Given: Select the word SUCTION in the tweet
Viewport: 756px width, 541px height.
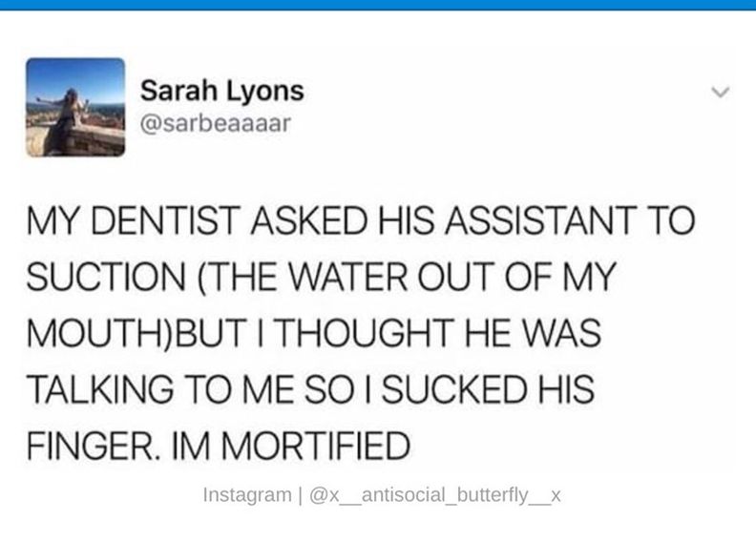Looking at the screenshot, I should [106, 277].
